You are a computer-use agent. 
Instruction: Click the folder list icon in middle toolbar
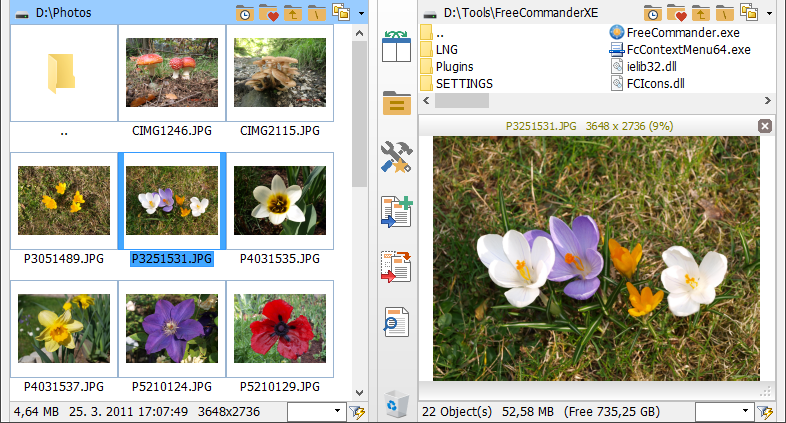397,103
